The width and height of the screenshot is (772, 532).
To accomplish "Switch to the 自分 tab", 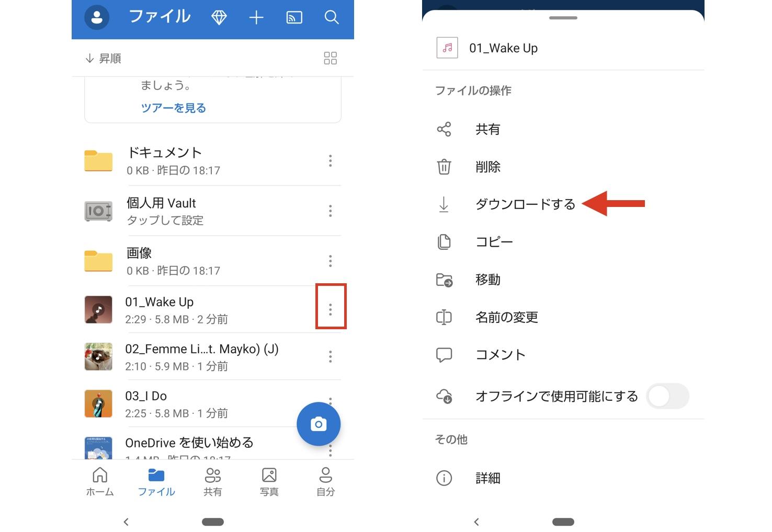I will [326, 481].
